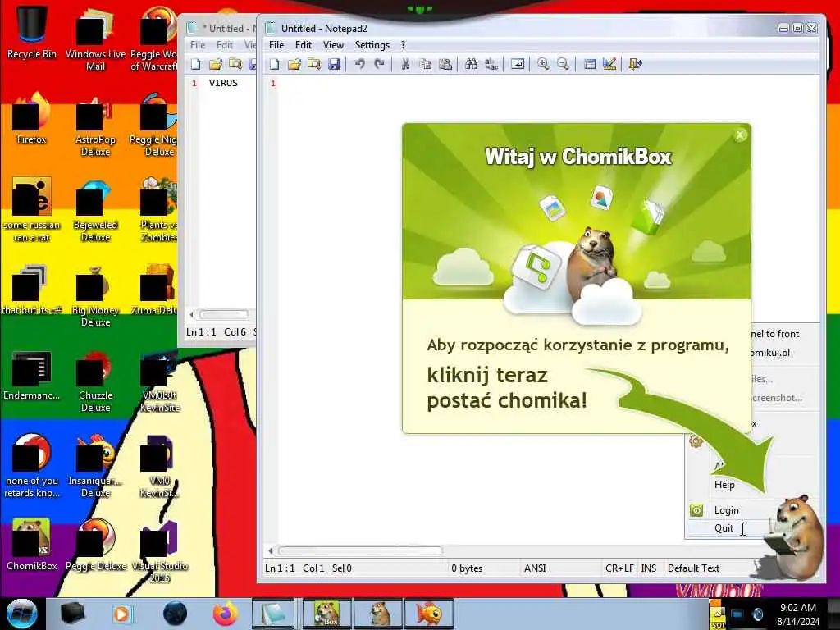Viewport: 840px width, 630px height.
Task: Close the Witaj w ChomikBox welcome popup
Action: pos(740,135)
